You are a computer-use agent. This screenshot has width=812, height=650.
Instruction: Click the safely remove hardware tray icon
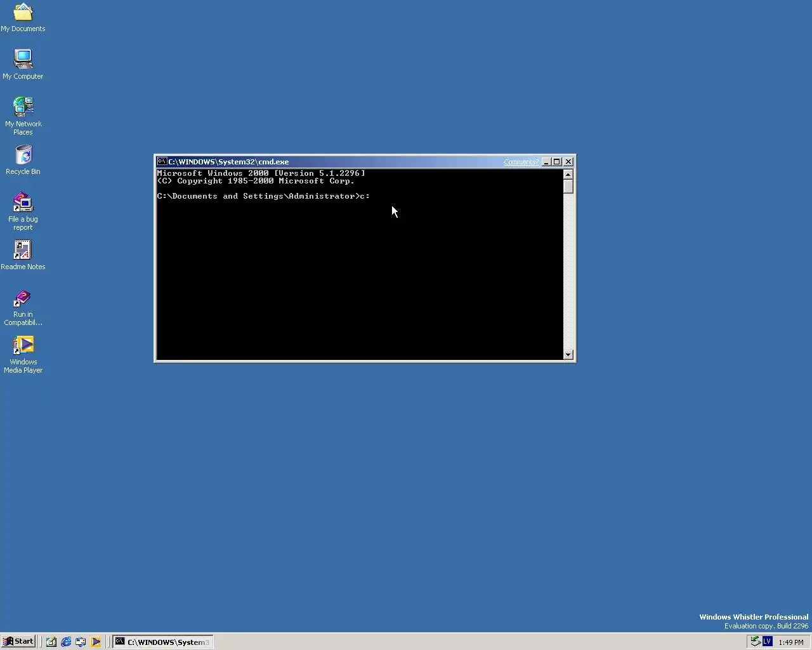[755, 642]
